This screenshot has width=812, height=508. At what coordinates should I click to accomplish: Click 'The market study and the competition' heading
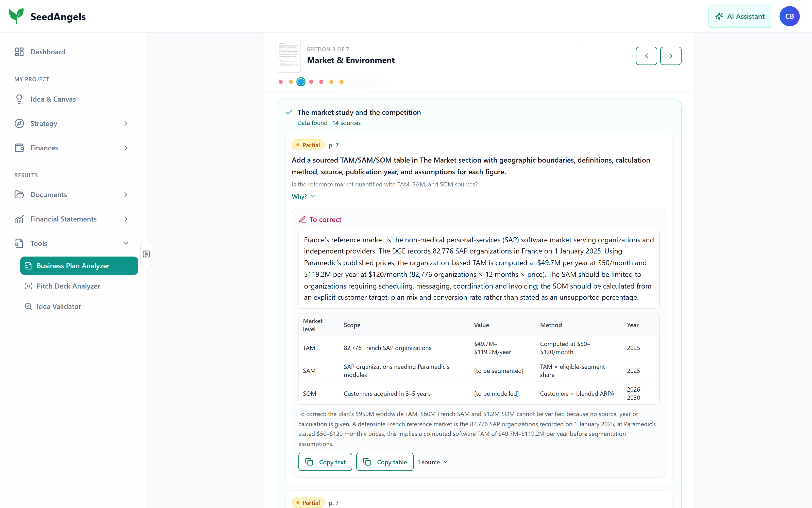[359, 112]
